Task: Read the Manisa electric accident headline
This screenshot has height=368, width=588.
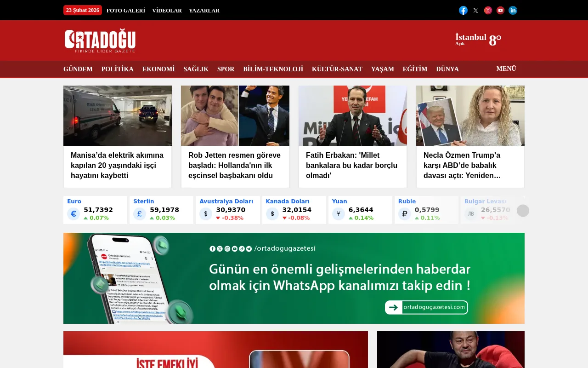Action: coord(117,165)
